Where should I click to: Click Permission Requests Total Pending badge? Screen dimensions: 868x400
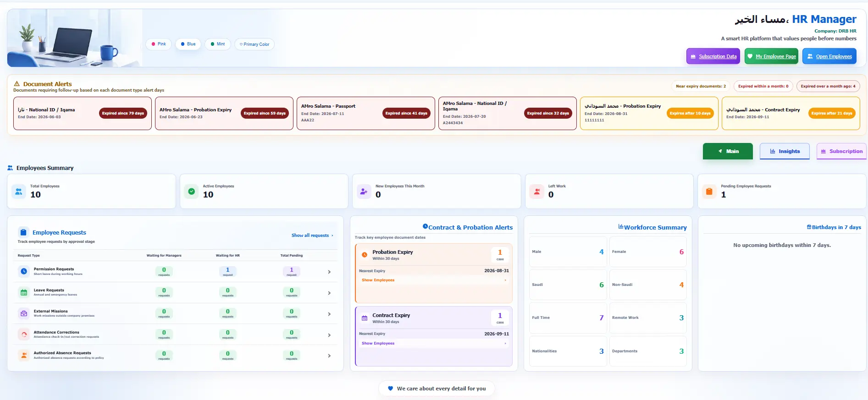[292, 272]
